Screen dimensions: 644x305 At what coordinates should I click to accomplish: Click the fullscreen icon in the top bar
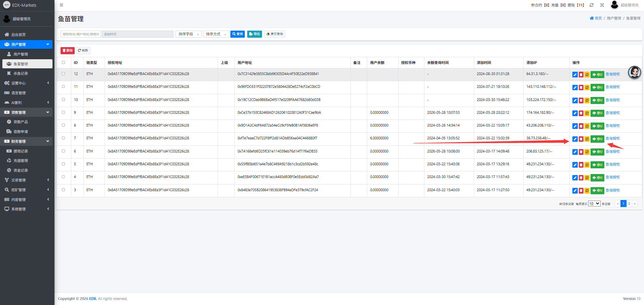(602, 5)
